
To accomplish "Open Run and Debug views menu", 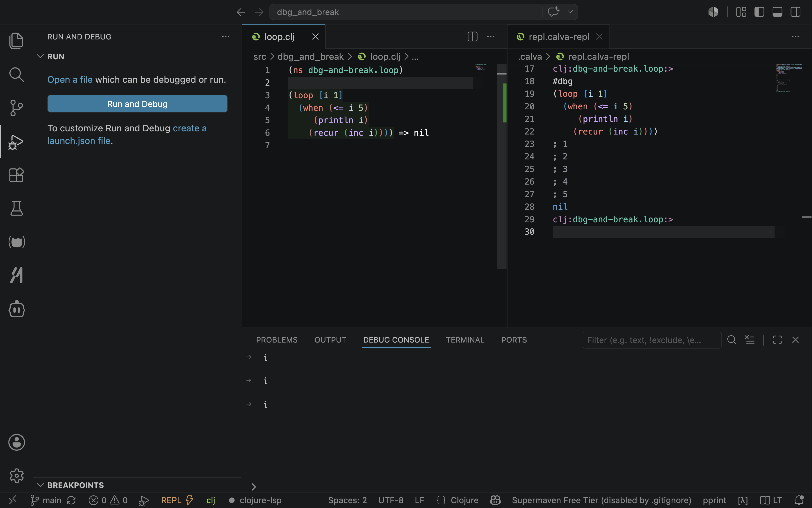I will (x=225, y=36).
